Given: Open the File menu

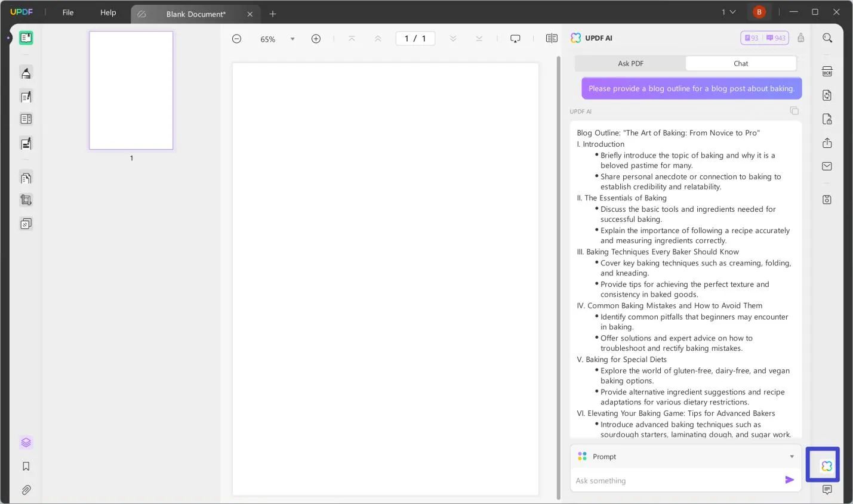Looking at the screenshot, I should (x=68, y=13).
